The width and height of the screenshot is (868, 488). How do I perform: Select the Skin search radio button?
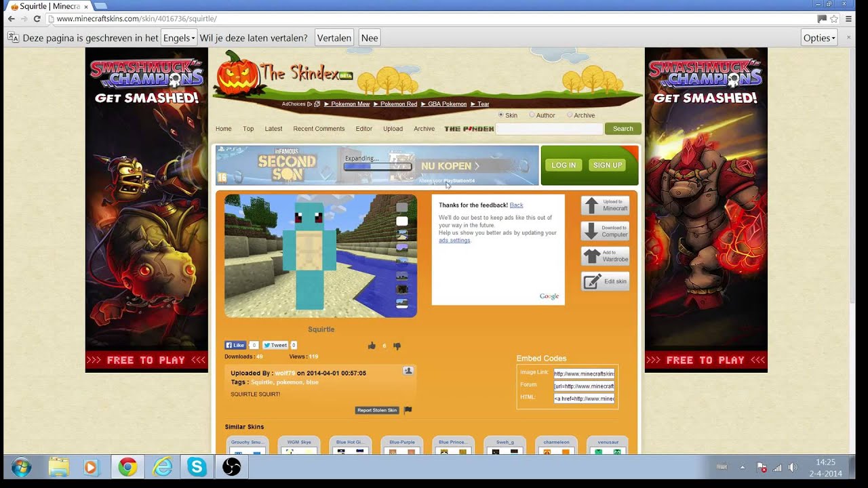(x=501, y=115)
